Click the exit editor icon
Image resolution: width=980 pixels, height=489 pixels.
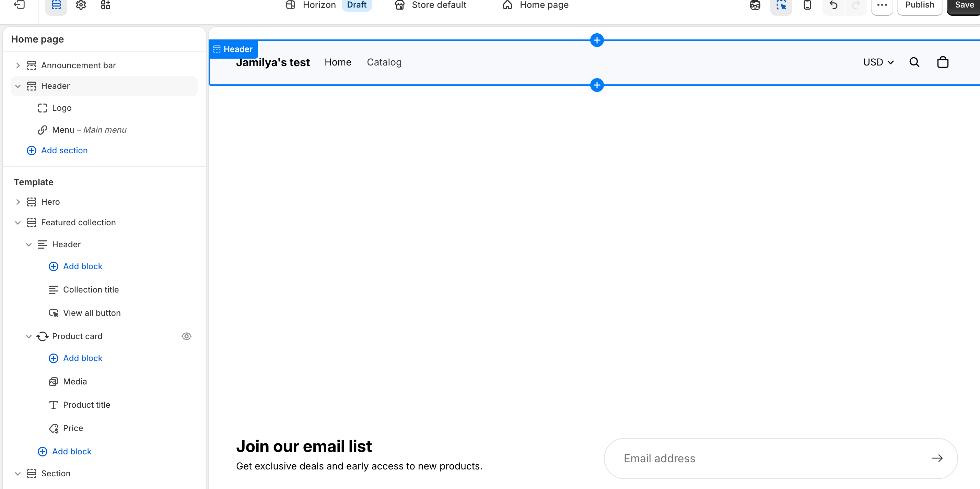pyautogui.click(x=19, y=5)
